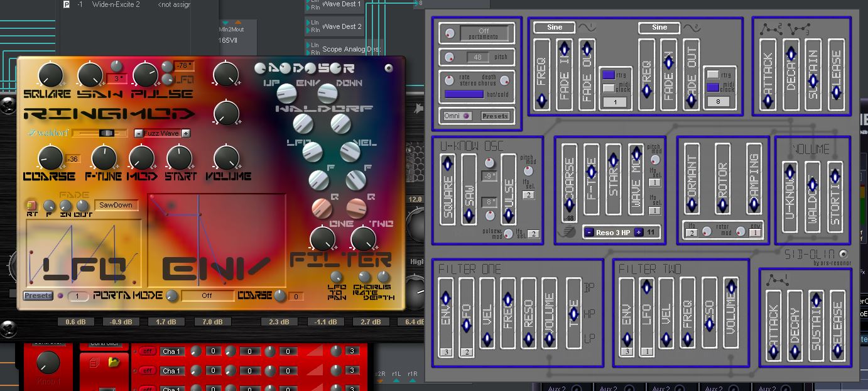Image resolution: width=868 pixels, height=391 pixels.
Task: Click the Filter One cutoff knob
Action: [322, 239]
